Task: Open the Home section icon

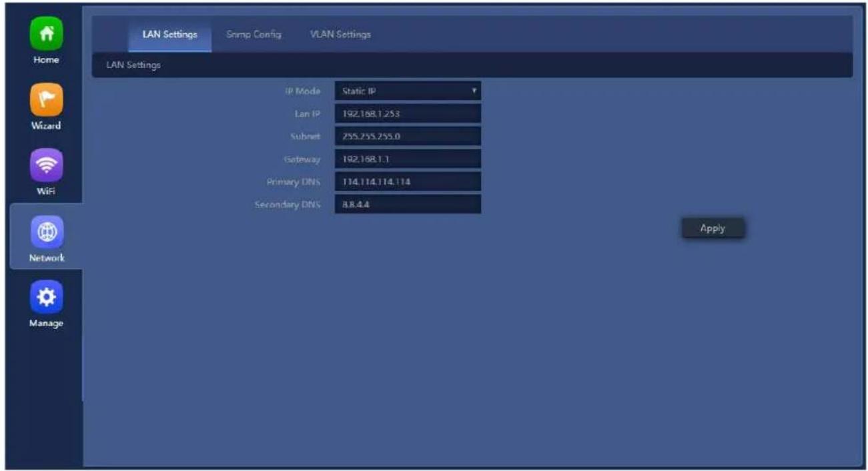Action: [47, 33]
